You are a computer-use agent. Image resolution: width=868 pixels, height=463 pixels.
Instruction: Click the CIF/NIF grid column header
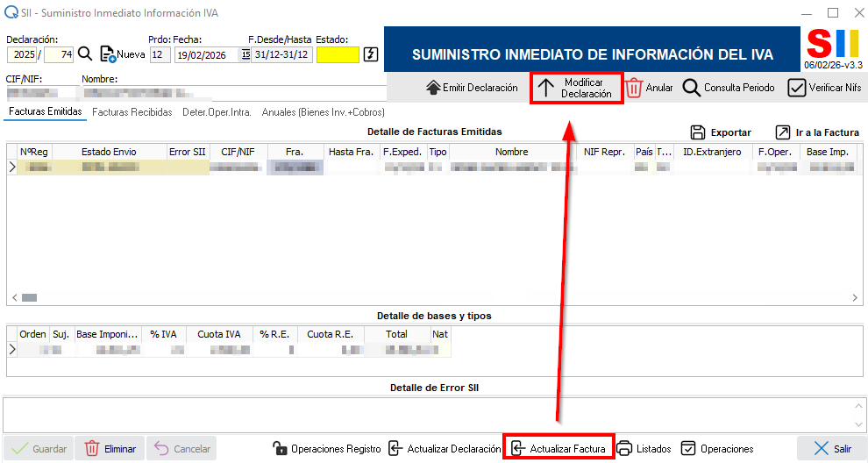238,152
